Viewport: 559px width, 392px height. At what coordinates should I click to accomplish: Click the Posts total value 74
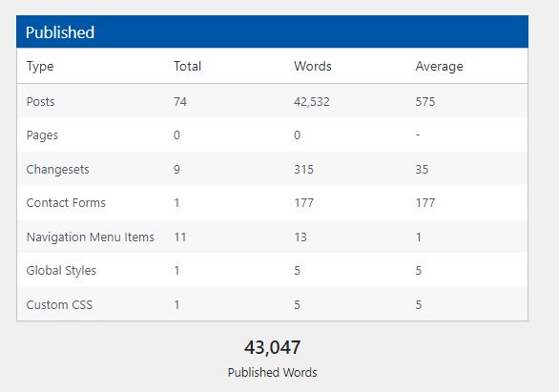click(180, 101)
